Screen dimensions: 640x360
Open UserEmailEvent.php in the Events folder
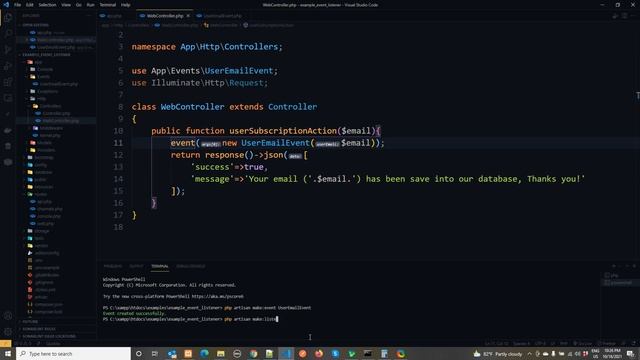click(58, 84)
